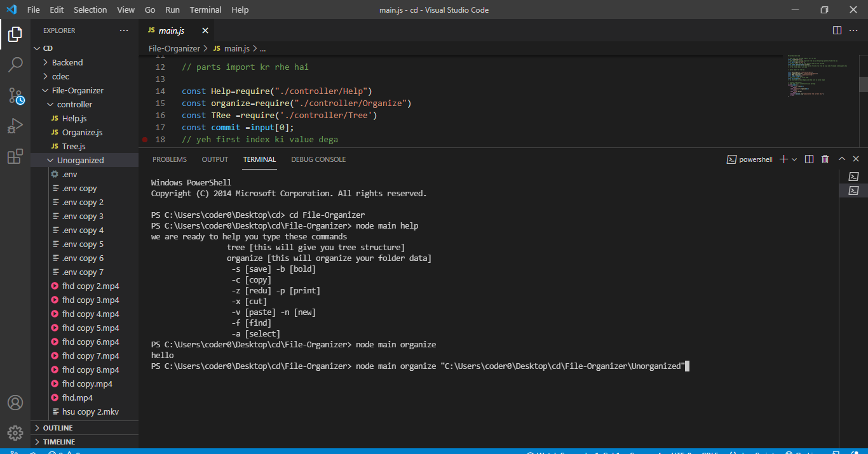Open Organize.js in the explorer
The image size is (868, 454).
pyautogui.click(x=82, y=132)
